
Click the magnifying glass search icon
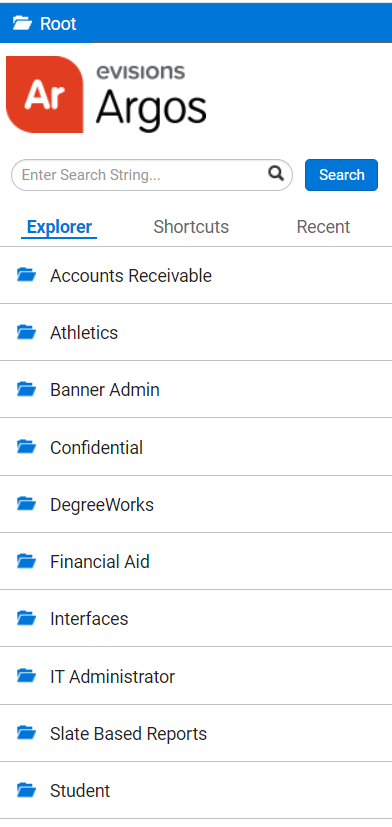(x=276, y=173)
